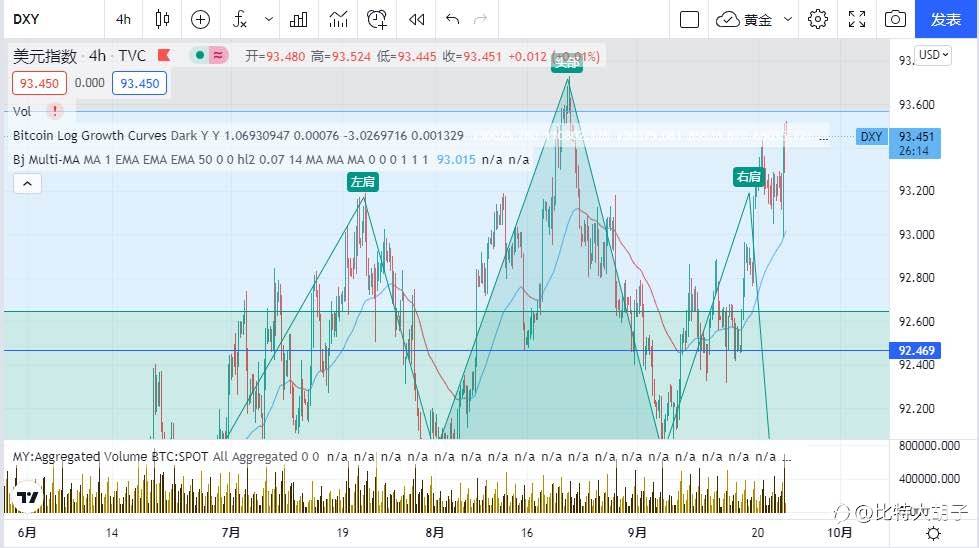The height and width of the screenshot is (548, 979).
Task: Open the saved cloud layout 黄金
Action: tap(744, 19)
